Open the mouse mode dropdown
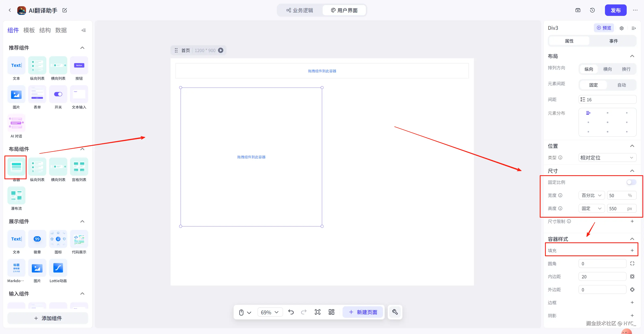Image resolution: width=644 pixels, height=334 pixels. pyautogui.click(x=245, y=312)
